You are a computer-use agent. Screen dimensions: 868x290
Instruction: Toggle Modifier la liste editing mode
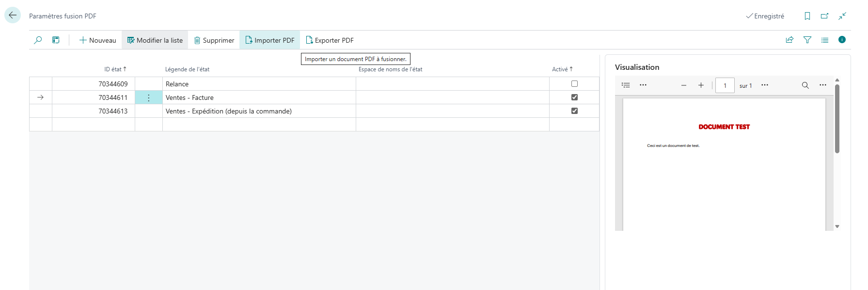click(x=155, y=40)
